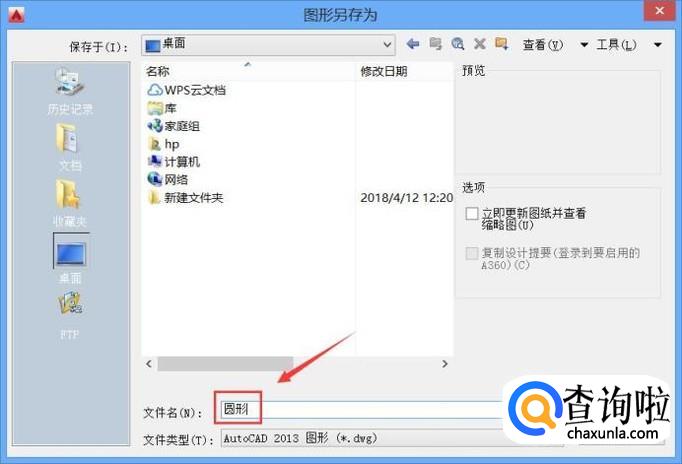Click the Back arrow icon in toolbar
The height and width of the screenshot is (464, 682).
[x=413, y=44]
